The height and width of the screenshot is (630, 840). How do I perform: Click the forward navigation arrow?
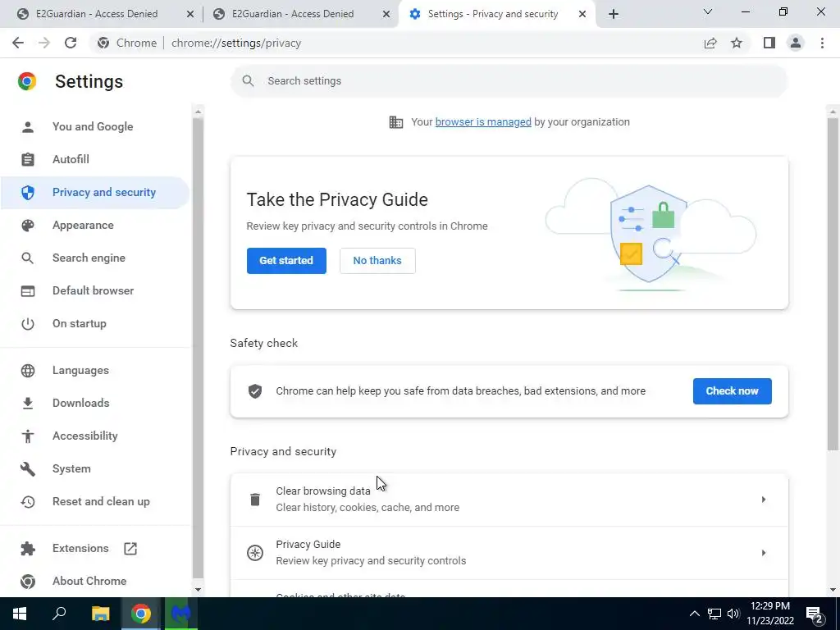(x=44, y=43)
